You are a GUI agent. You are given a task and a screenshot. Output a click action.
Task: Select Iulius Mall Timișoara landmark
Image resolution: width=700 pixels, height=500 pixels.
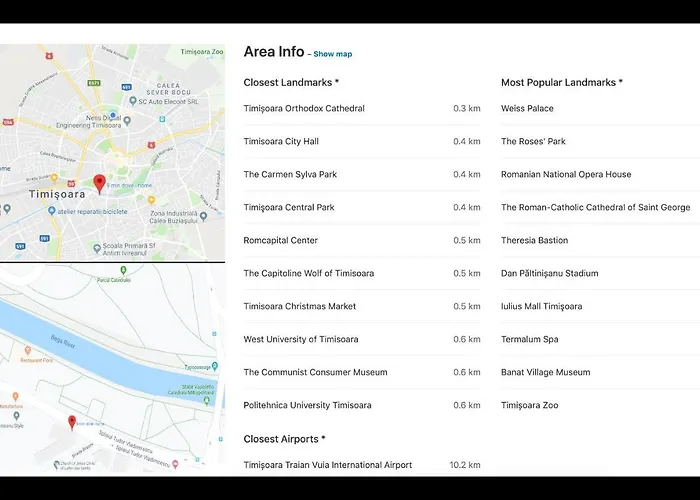pyautogui.click(x=541, y=306)
